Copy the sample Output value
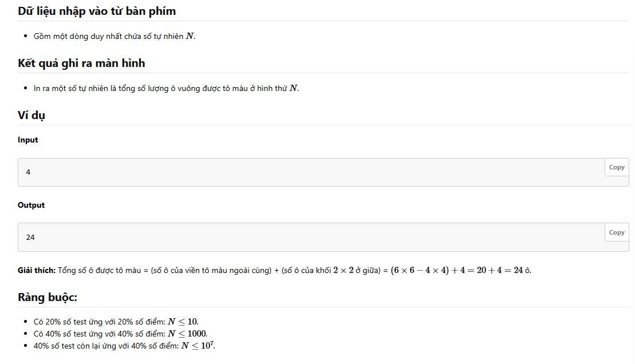The height and width of the screenshot is (364, 635). (616, 232)
